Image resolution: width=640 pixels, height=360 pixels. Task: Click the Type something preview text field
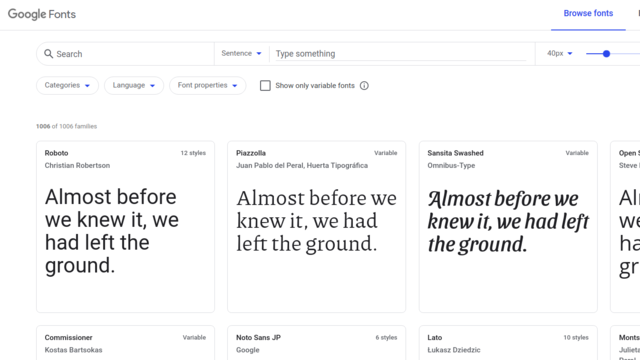pyautogui.click(x=401, y=54)
